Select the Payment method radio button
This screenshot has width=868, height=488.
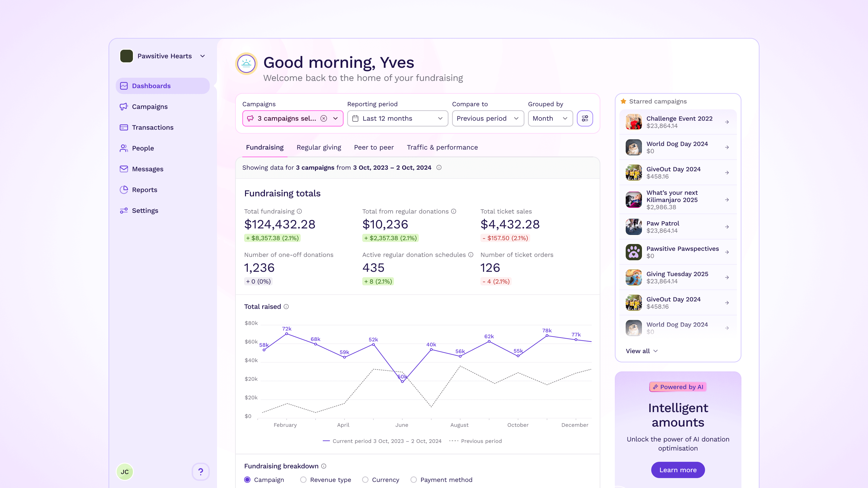click(x=414, y=480)
